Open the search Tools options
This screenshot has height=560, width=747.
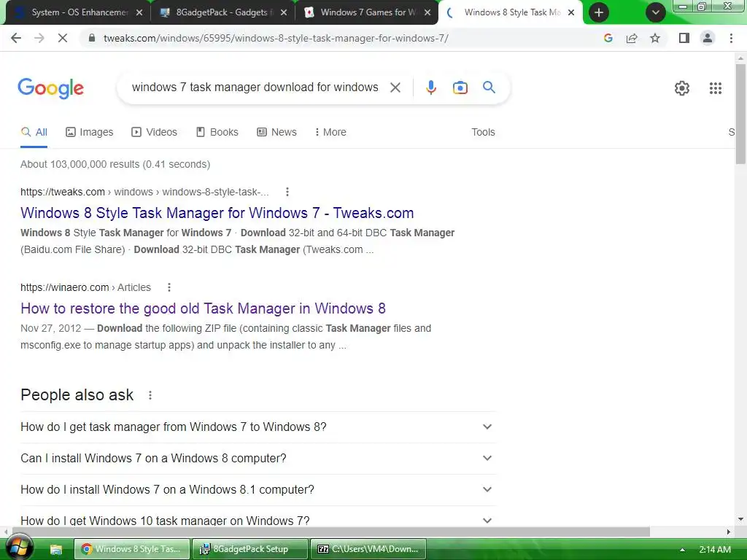(x=483, y=132)
